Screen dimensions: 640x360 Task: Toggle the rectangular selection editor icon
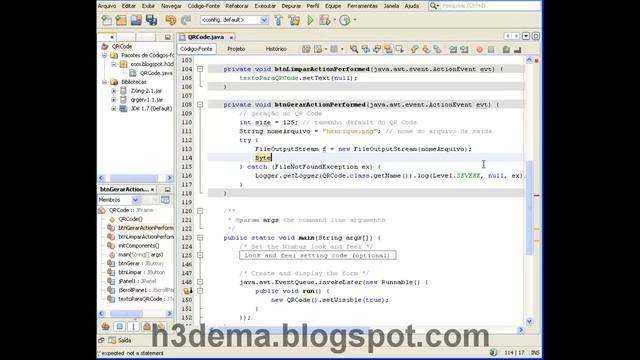tap(400, 49)
